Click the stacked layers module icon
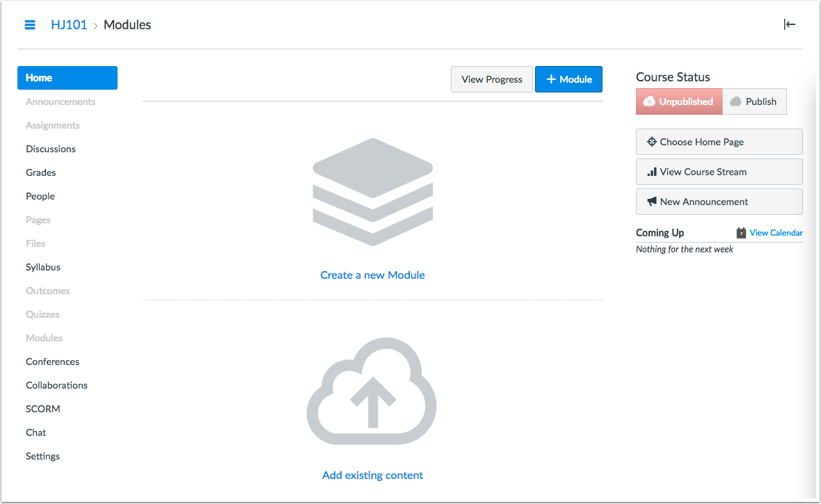Image resolution: width=821 pixels, height=504 pixels. click(x=373, y=192)
